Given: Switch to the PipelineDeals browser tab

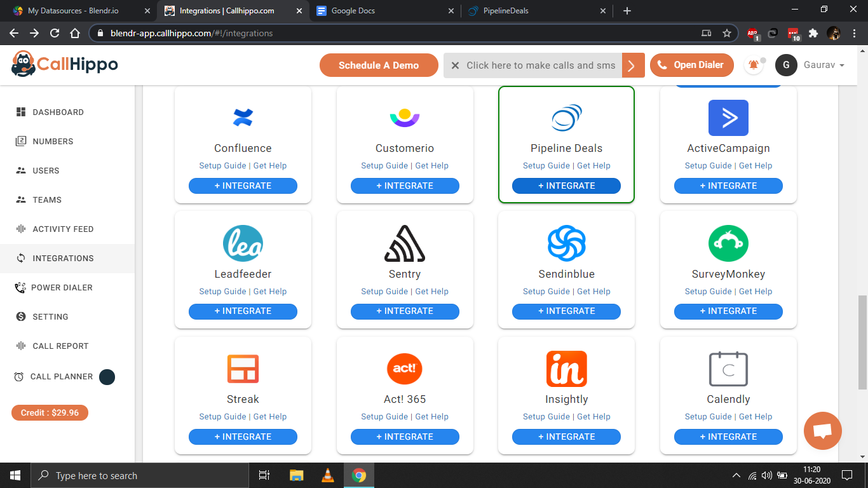Looking at the screenshot, I should click(x=537, y=11).
